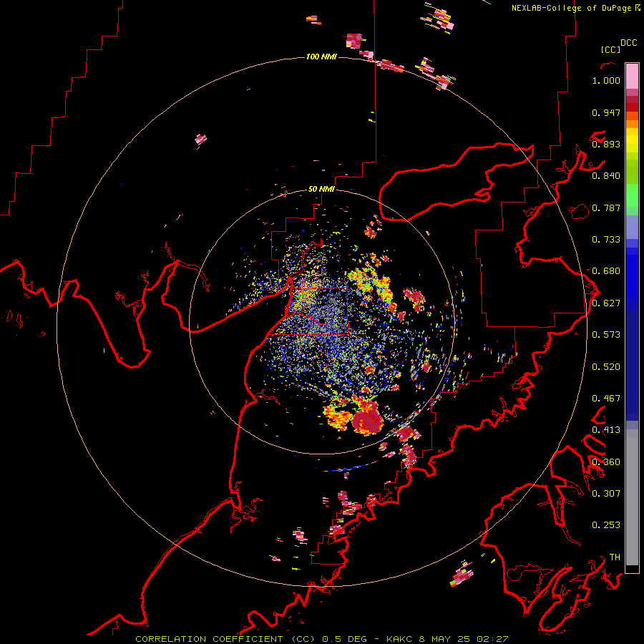Click the DCC legend title
The image size is (644, 644).
point(628,43)
